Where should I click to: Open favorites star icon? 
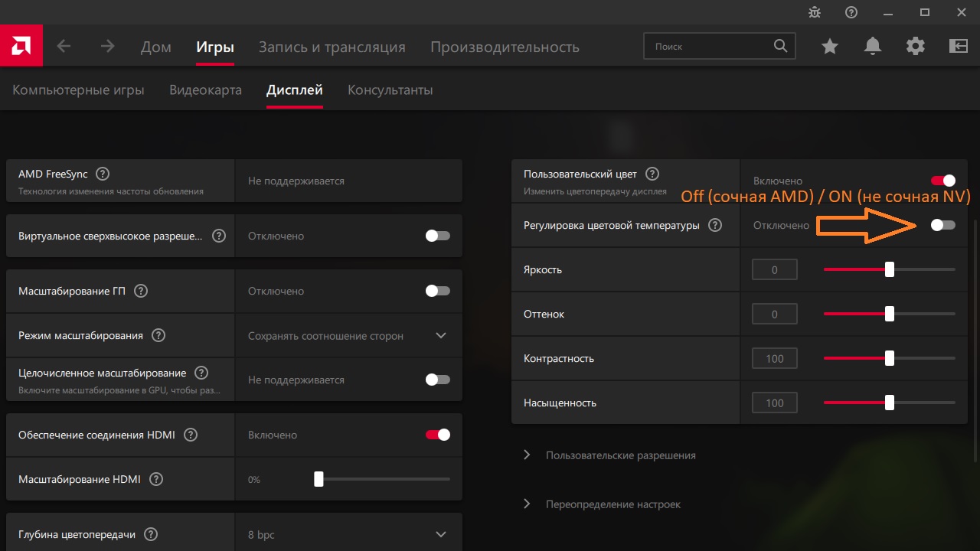(x=830, y=47)
